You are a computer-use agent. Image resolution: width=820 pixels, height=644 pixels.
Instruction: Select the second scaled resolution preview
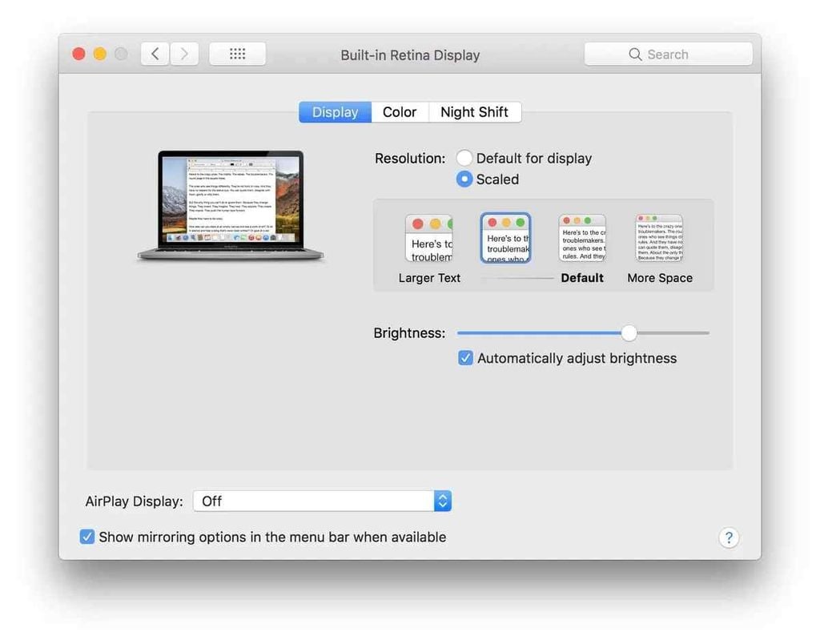[505, 239]
